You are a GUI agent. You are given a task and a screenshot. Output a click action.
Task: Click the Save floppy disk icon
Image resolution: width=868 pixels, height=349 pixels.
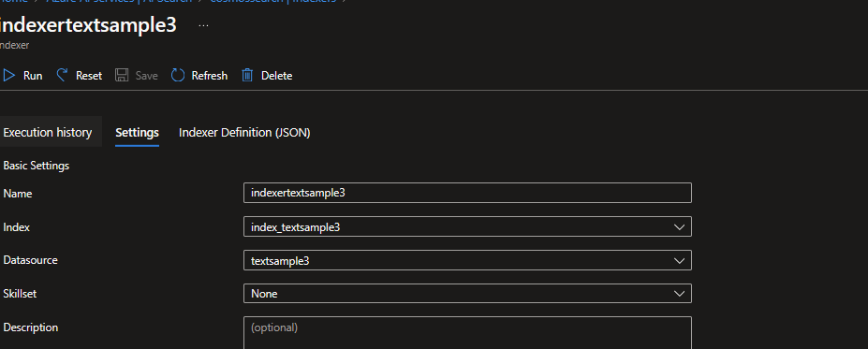(122, 75)
